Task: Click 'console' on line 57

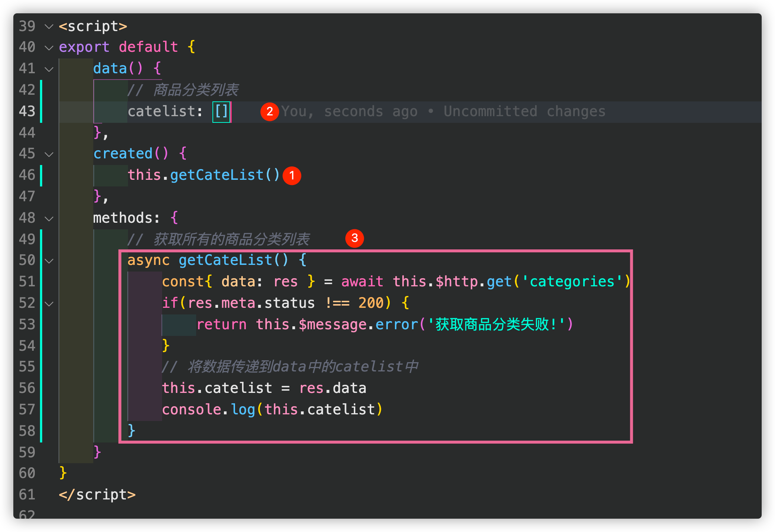Action: pos(192,410)
